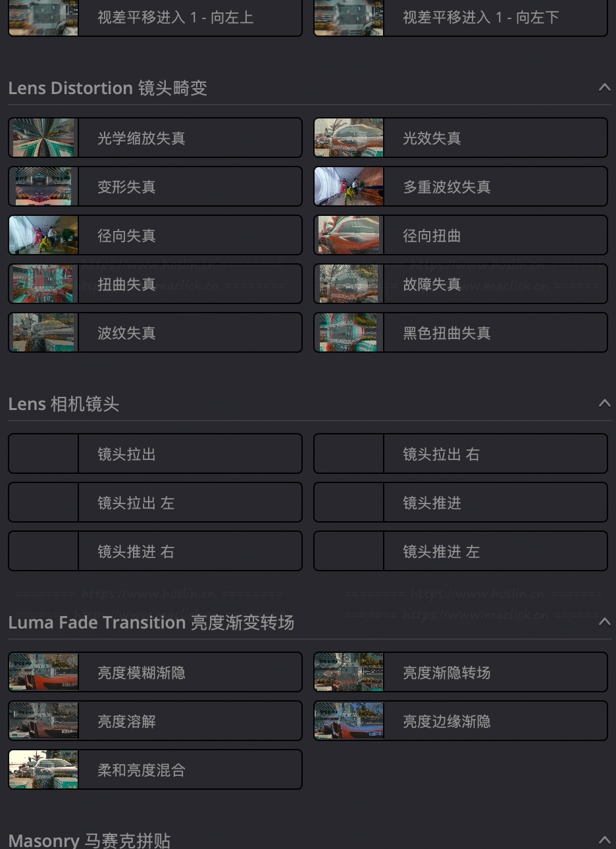Select the 径向失真 preset thumbnail
This screenshot has height=849, width=616.
(43, 235)
